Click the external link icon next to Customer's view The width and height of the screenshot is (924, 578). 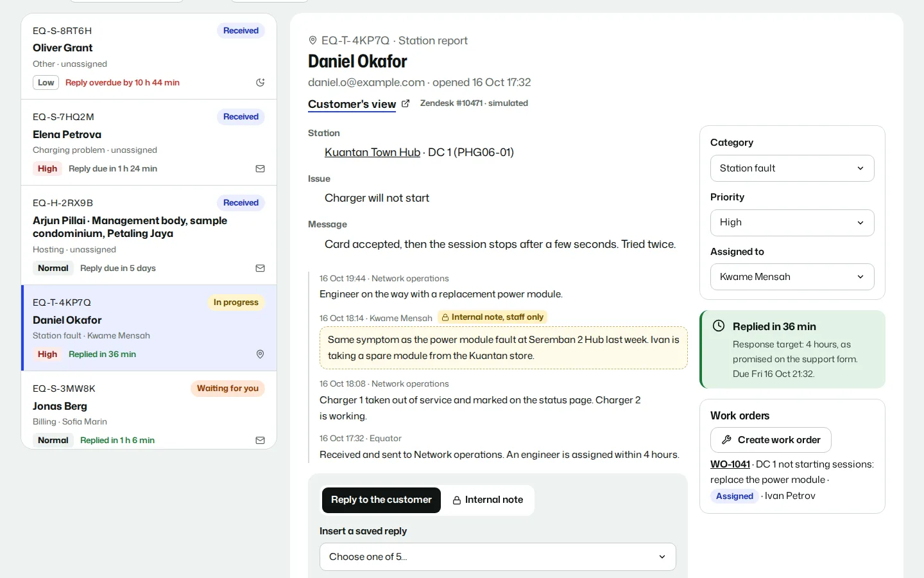[406, 103]
